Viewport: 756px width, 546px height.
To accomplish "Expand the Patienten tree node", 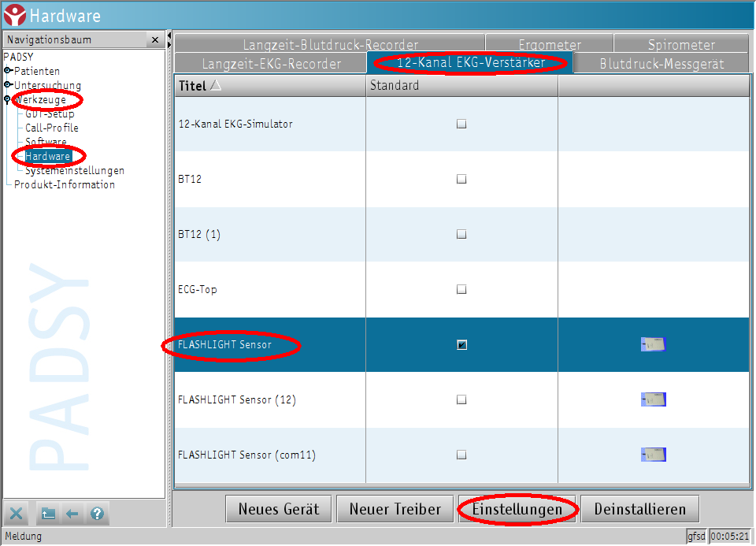I will [x=8, y=71].
